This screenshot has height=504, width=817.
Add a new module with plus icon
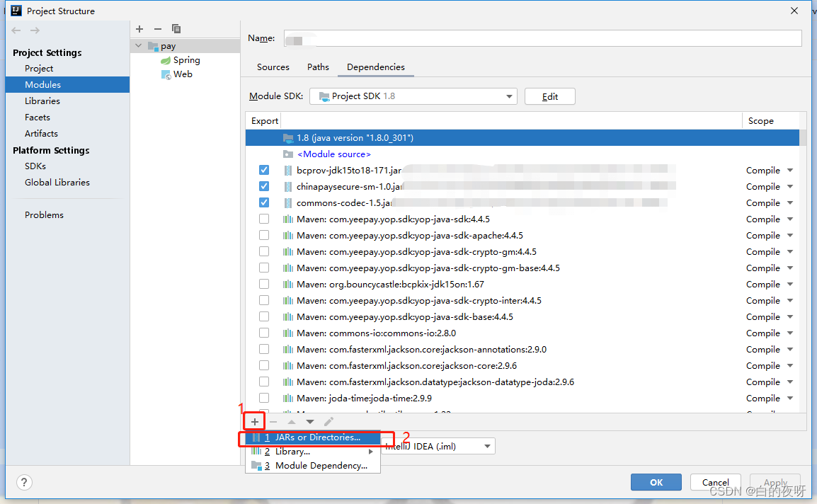[x=139, y=28]
